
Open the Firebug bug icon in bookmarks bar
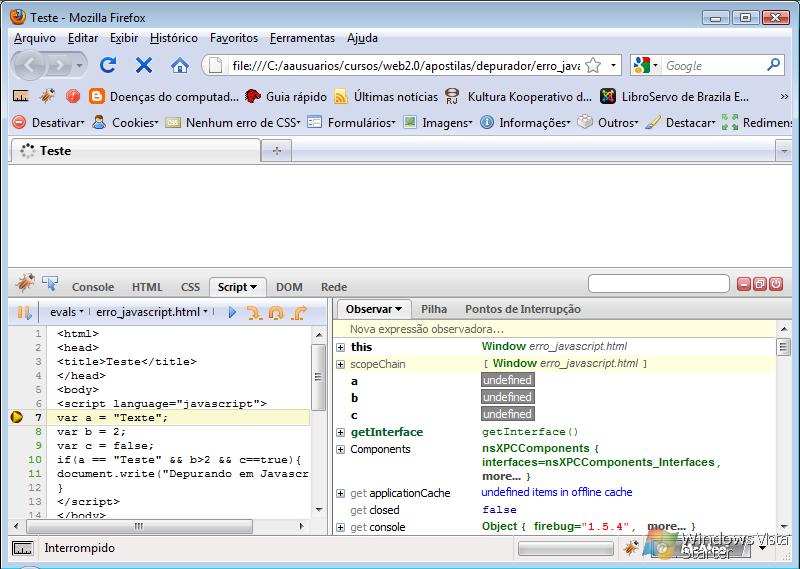pos(47,96)
